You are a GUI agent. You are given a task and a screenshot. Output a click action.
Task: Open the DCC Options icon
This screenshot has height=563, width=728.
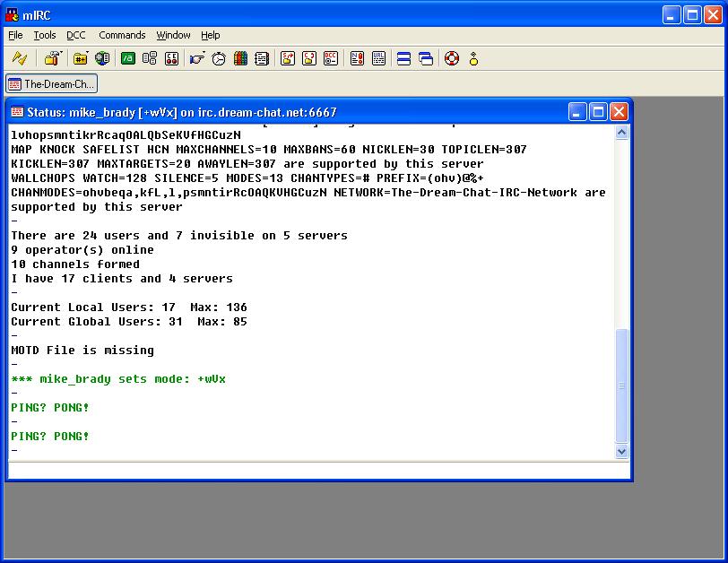point(331,58)
